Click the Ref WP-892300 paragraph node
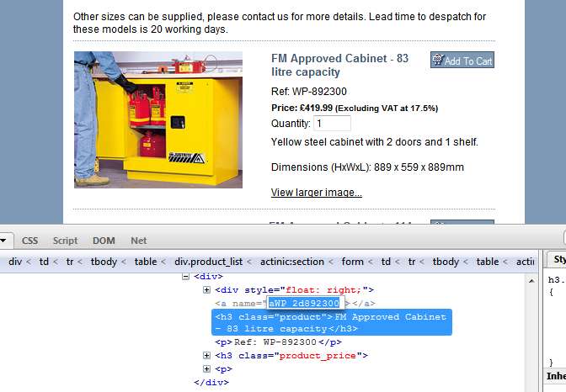The image size is (566, 392). pyautogui.click(x=278, y=342)
